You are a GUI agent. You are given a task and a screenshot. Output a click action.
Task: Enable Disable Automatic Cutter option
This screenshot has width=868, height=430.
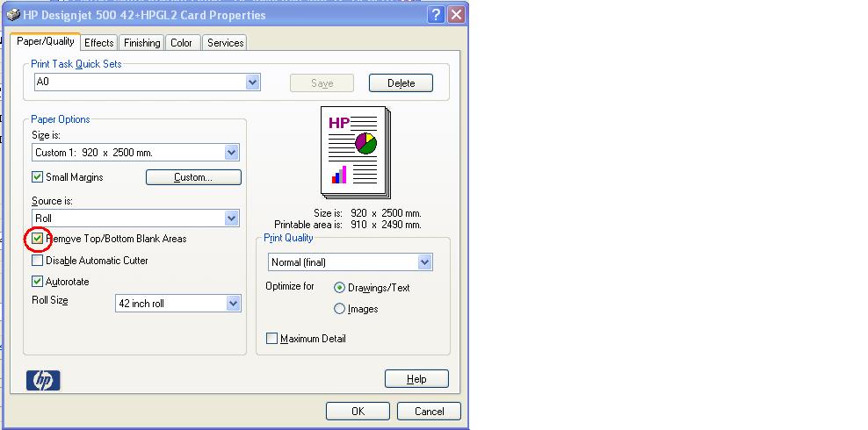pos(37,261)
